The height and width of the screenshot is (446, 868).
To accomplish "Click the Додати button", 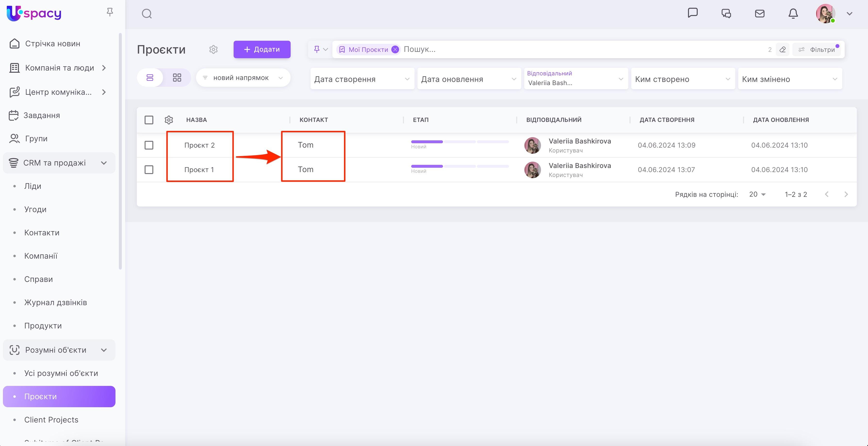I will coord(262,49).
